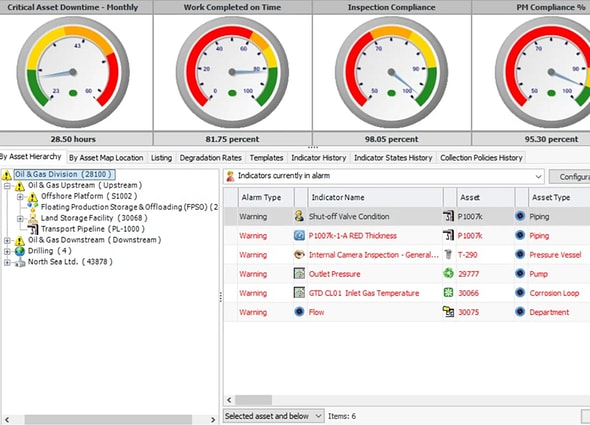
Task: Click indicator icon for Shut-off Valve Condition
Action: [x=299, y=216]
